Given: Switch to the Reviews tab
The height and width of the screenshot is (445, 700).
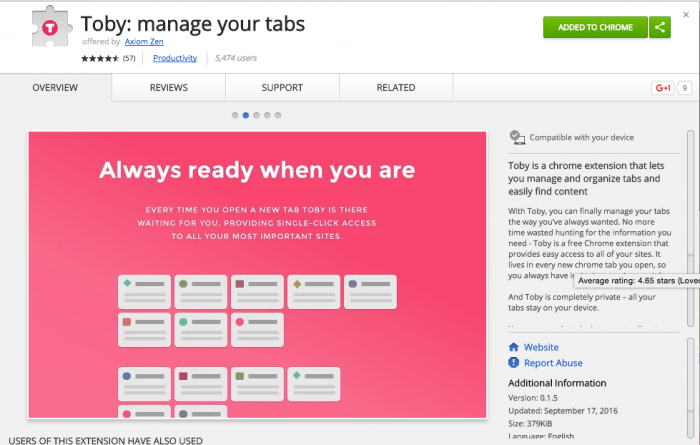Looking at the screenshot, I should coord(169,87).
